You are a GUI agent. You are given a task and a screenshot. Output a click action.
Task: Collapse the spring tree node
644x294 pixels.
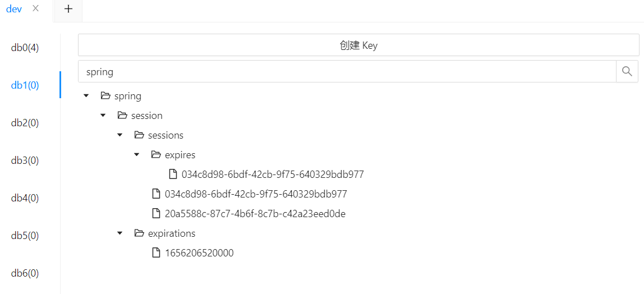pos(86,96)
